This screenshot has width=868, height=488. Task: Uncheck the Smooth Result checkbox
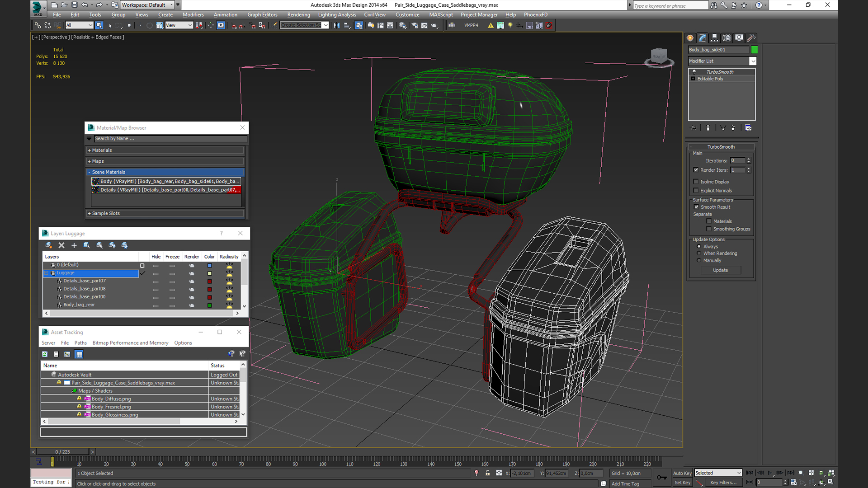[696, 207]
